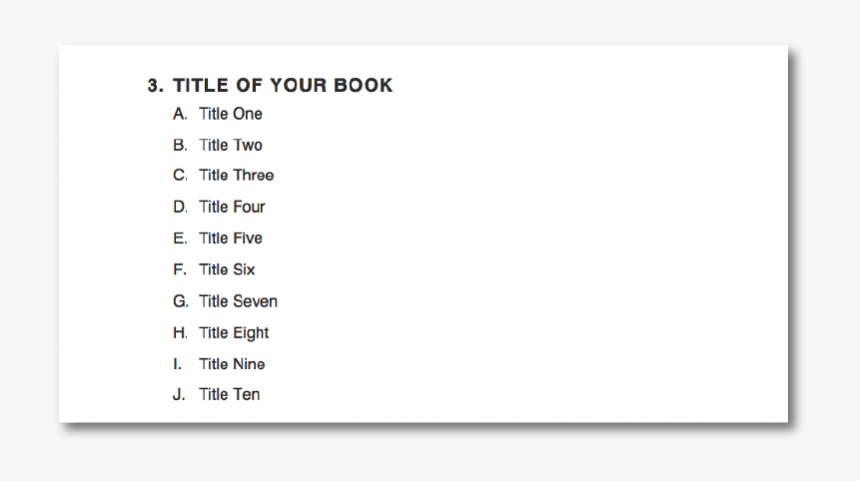Screen dimensions: 860x481
Task: Select the "H." list marker
Action: coord(180,333)
